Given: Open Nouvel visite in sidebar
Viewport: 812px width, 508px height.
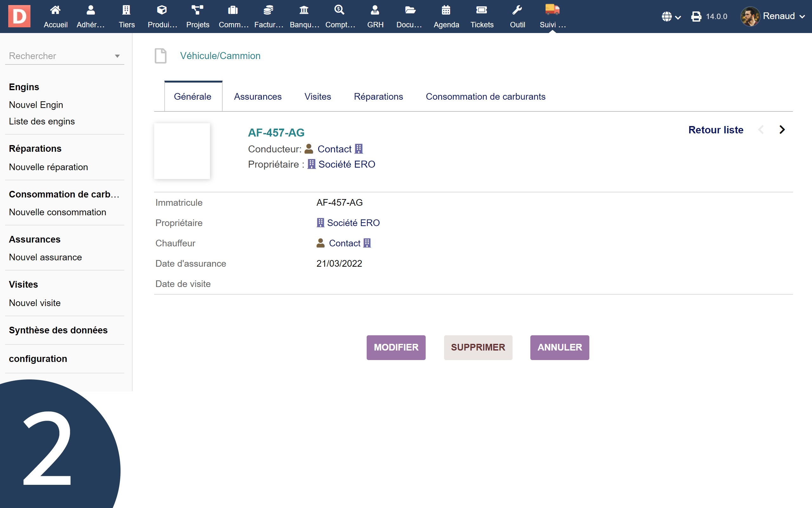Looking at the screenshot, I should click(35, 303).
